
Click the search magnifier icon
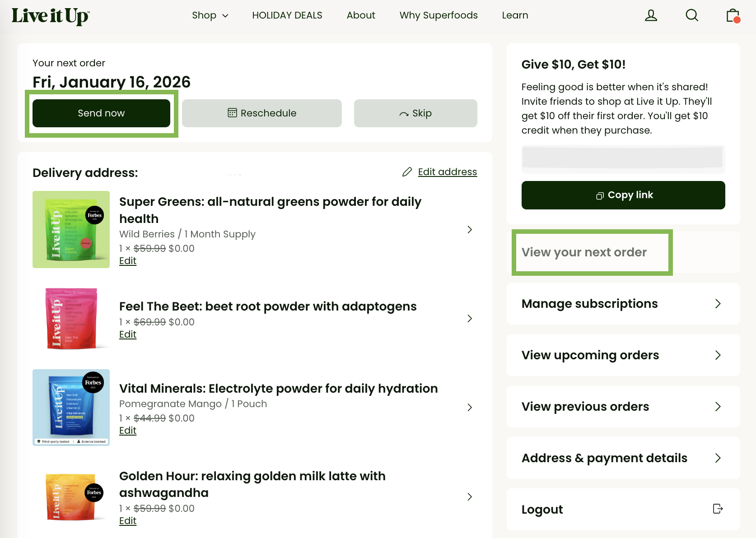click(691, 15)
